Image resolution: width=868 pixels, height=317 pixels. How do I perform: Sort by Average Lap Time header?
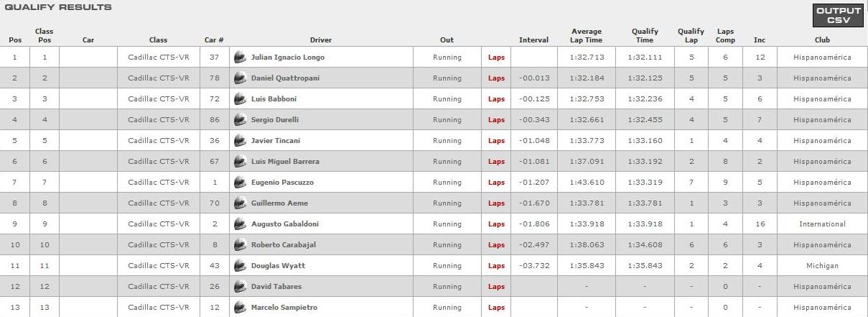(x=587, y=36)
